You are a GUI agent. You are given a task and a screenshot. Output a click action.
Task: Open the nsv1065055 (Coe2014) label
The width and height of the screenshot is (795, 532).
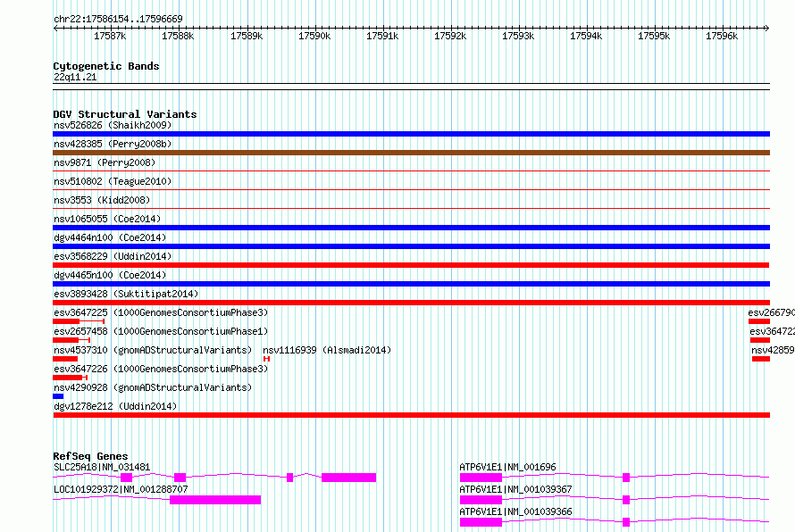click(107, 219)
